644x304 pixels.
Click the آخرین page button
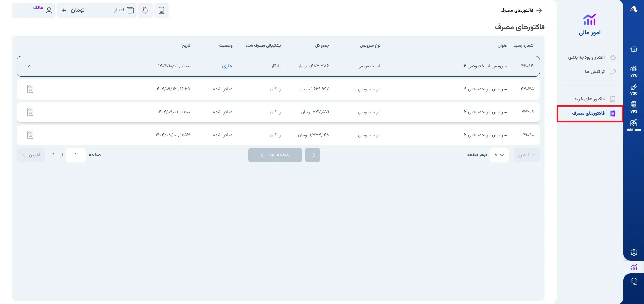tap(31, 155)
